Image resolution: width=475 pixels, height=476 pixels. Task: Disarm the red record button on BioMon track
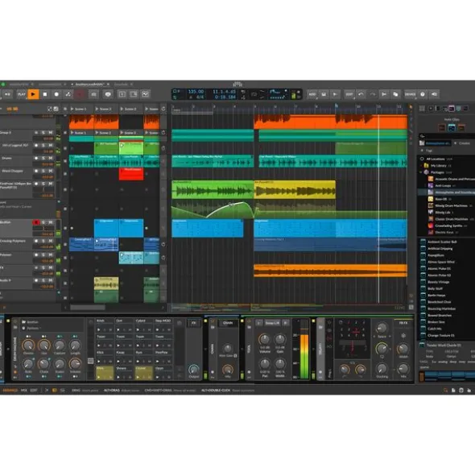36,222
